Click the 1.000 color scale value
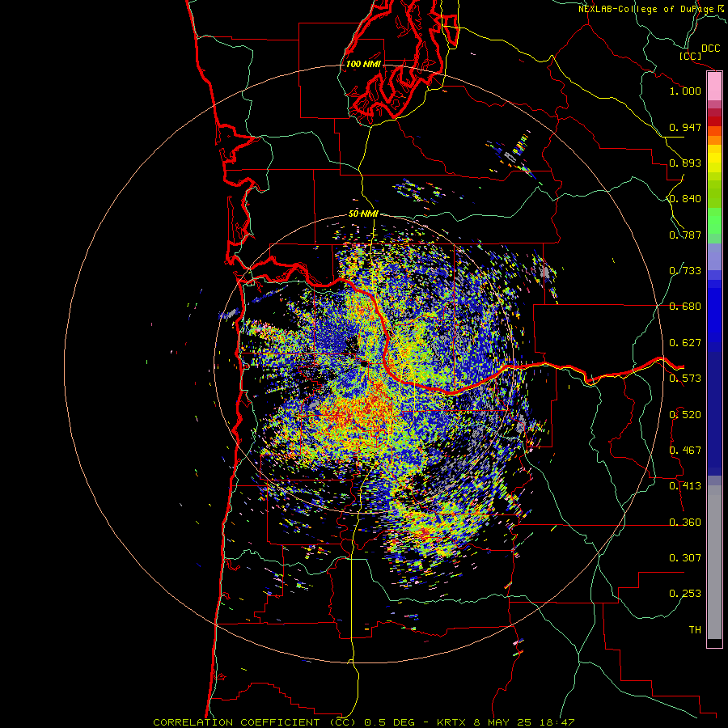 (x=685, y=91)
